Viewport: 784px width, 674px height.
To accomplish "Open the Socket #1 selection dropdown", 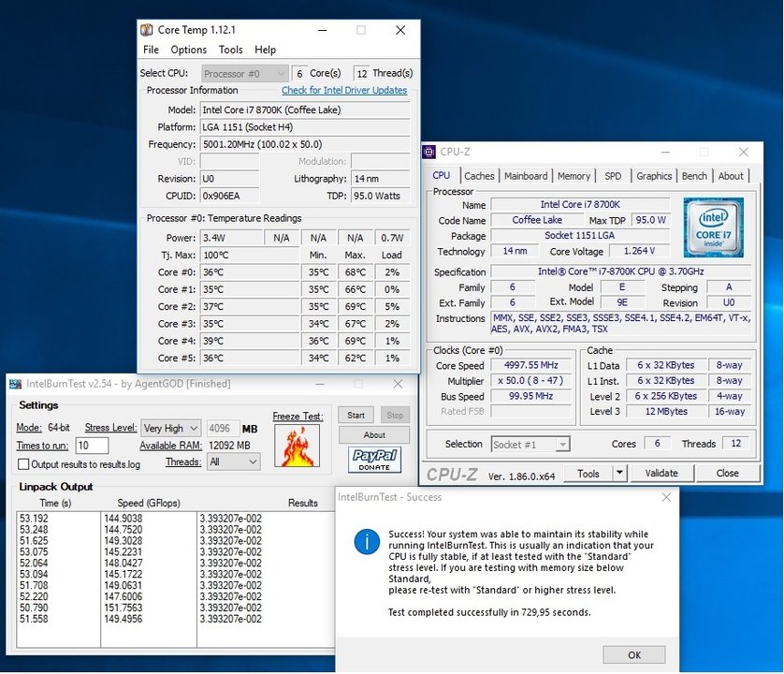I will 530,445.
